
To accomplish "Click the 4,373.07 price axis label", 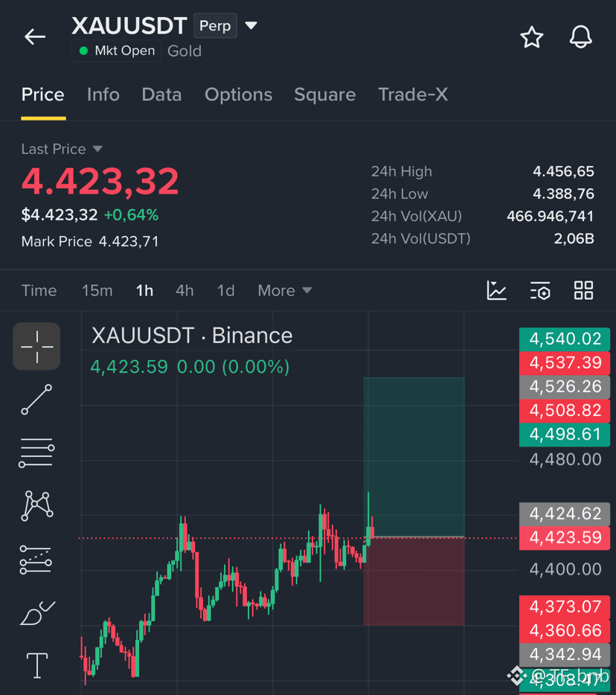I will coord(565,606).
